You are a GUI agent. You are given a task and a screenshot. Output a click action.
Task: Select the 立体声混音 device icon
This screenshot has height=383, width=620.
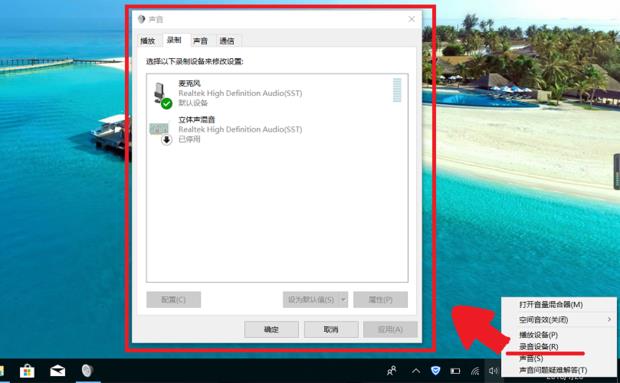tap(161, 133)
